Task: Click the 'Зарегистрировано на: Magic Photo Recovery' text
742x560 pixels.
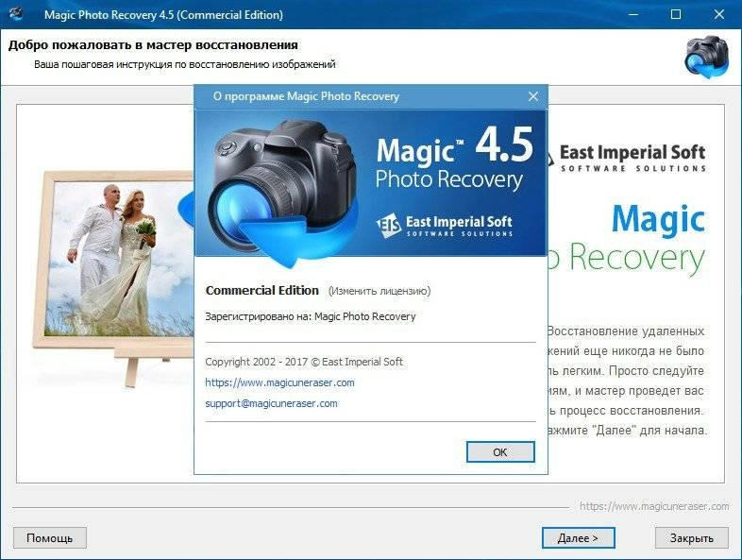Action: (311, 316)
